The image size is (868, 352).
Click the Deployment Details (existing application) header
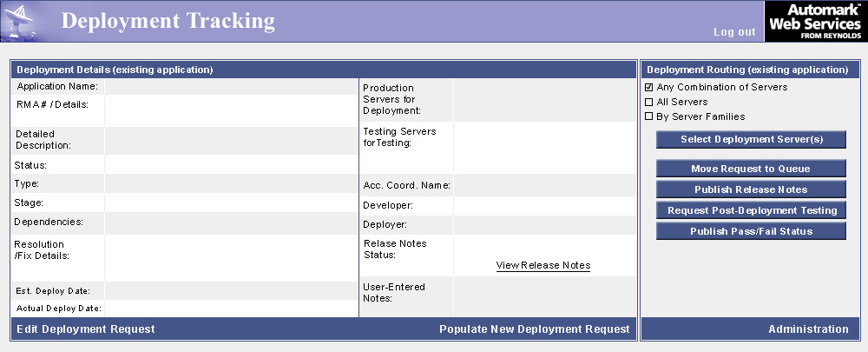pos(115,70)
